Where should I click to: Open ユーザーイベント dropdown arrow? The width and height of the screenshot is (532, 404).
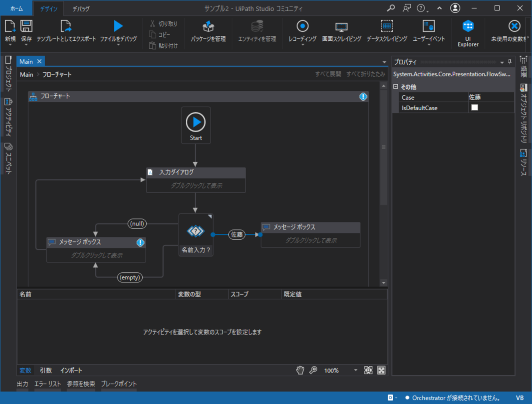[x=429, y=45]
